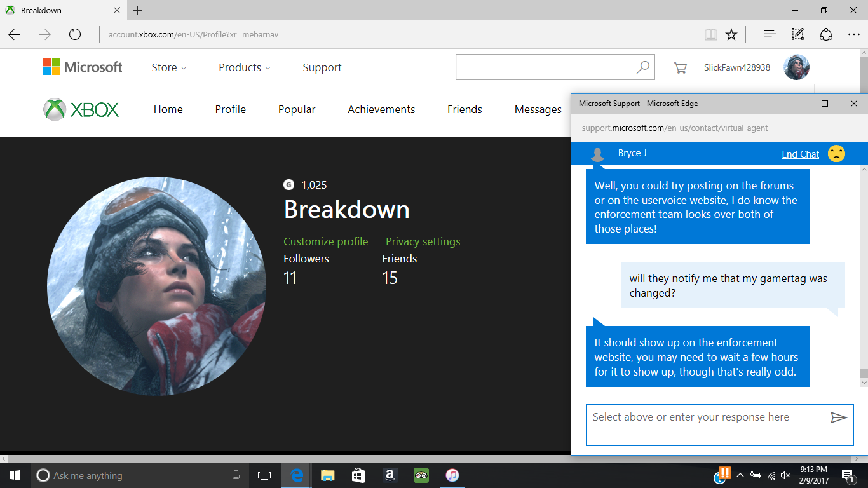
Task: Open the Achievements navigation item
Action: click(381, 109)
